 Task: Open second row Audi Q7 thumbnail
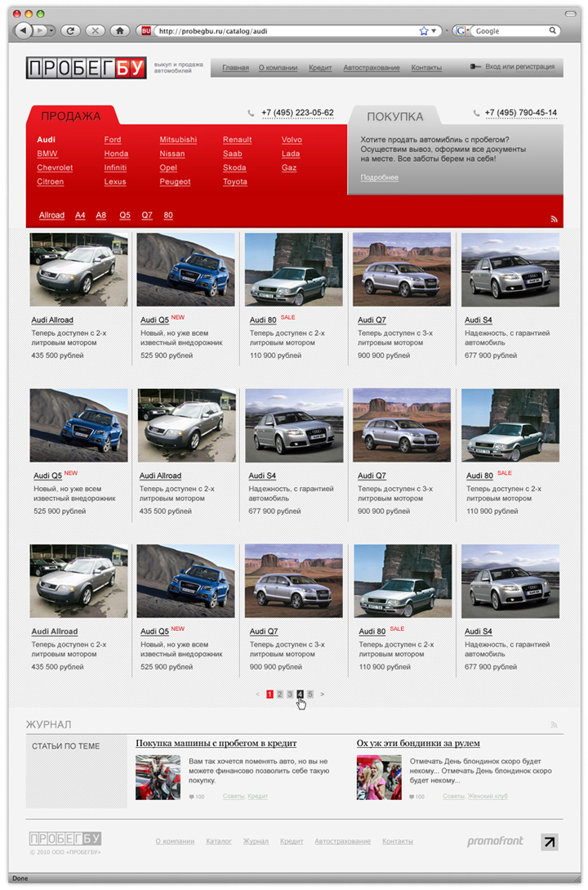402,425
